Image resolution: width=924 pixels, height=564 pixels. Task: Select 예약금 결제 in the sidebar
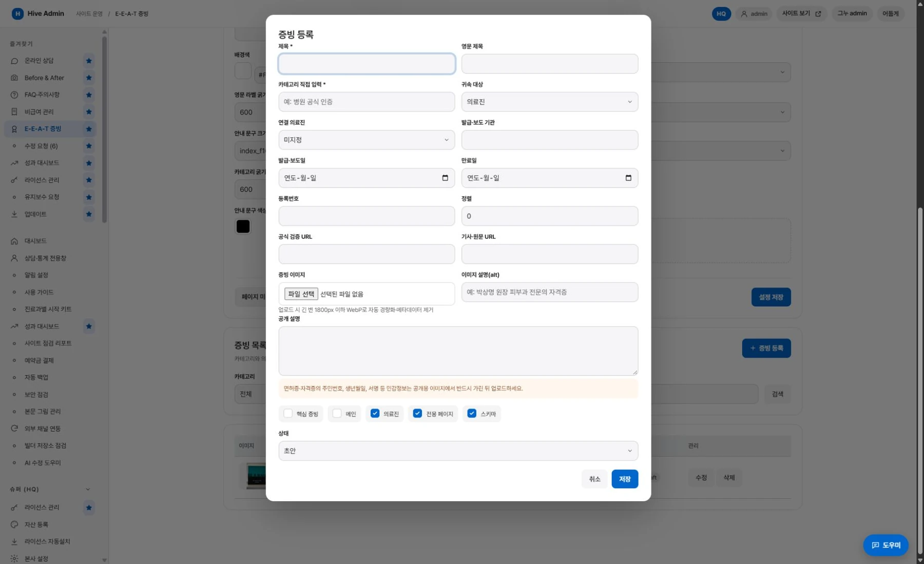[x=39, y=361]
